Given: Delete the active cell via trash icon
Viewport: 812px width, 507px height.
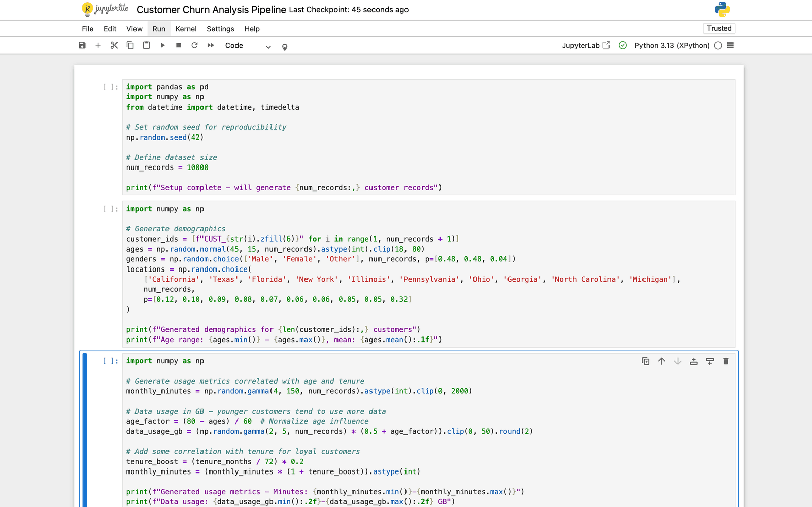Looking at the screenshot, I should click(x=726, y=361).
